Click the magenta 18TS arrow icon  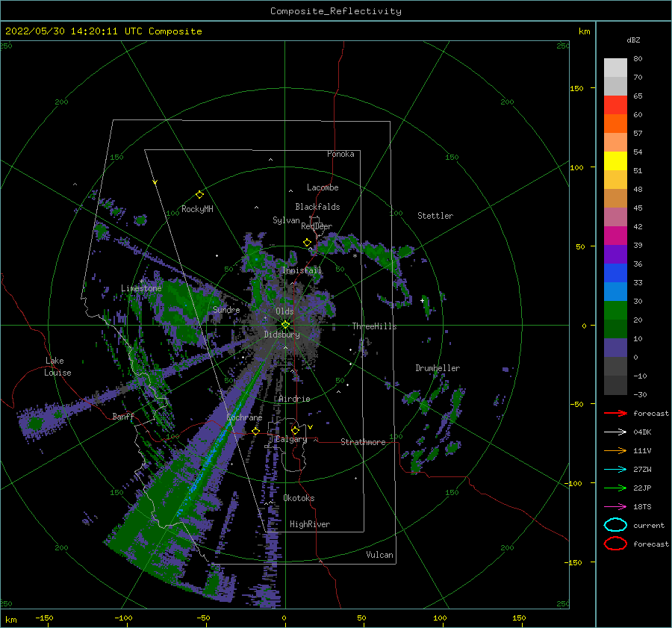tap(615, 507)
